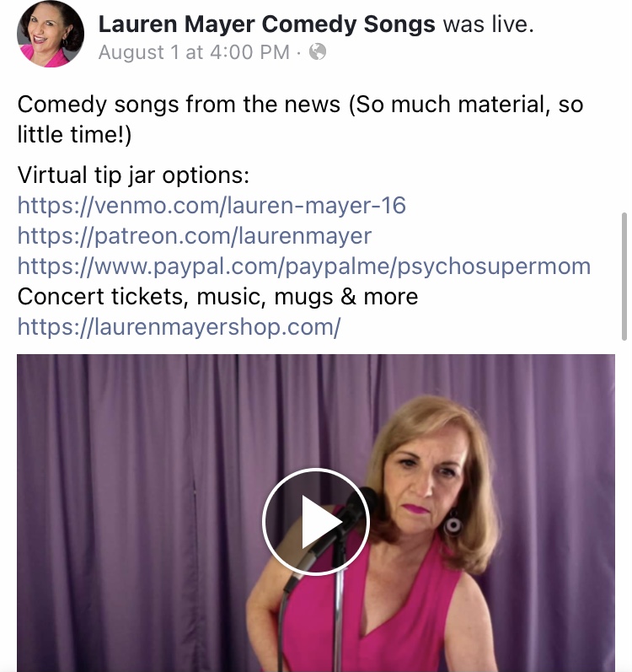Open the PayPal paypalme/psychosupermom link
Image resolution: width=632 pixels, height=672 pixels.
click(304, 266)
